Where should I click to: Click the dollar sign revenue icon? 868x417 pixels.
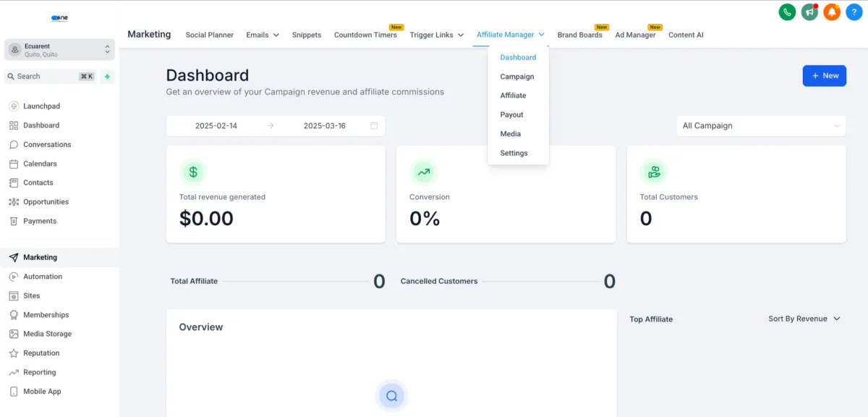[193, 172]
